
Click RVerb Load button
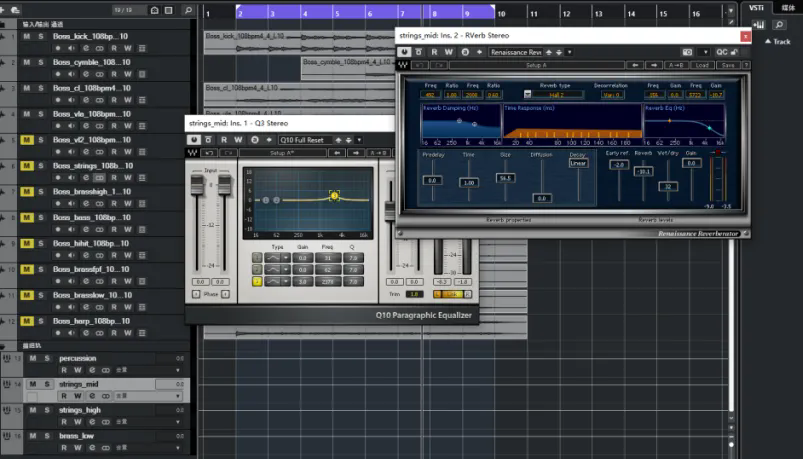click(702, 65)
